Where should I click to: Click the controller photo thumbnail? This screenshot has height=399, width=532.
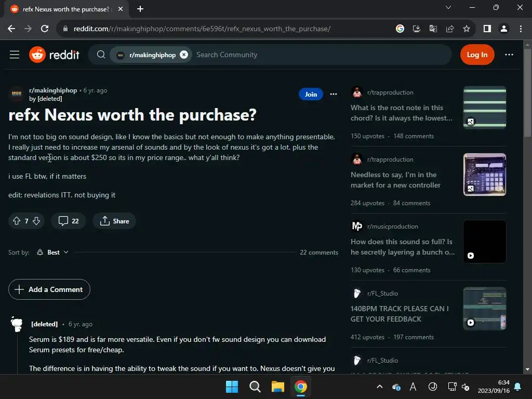click(x=485, y=175)
